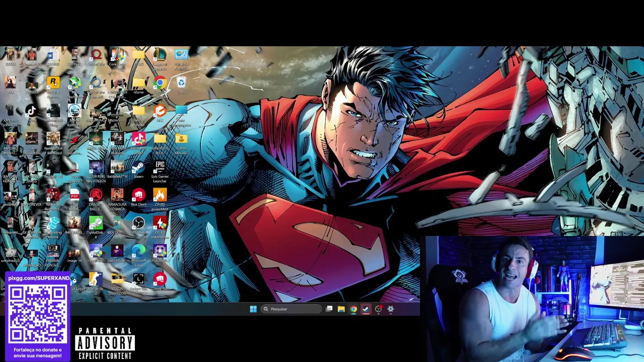Select the ARMADURA CÓSMICA desktop icon
Viewport: 644px width, 362px height.
(117, 200)
